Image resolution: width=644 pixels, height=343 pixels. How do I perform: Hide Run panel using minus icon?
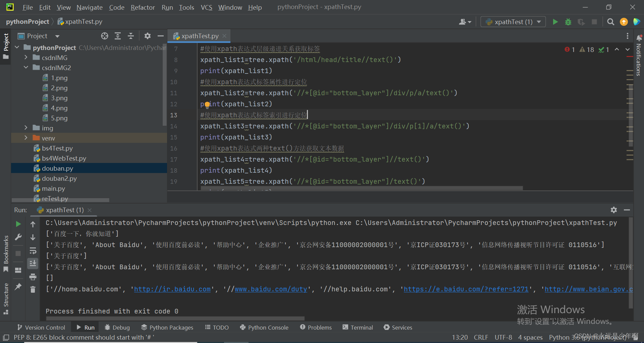[x=627, y=210]
